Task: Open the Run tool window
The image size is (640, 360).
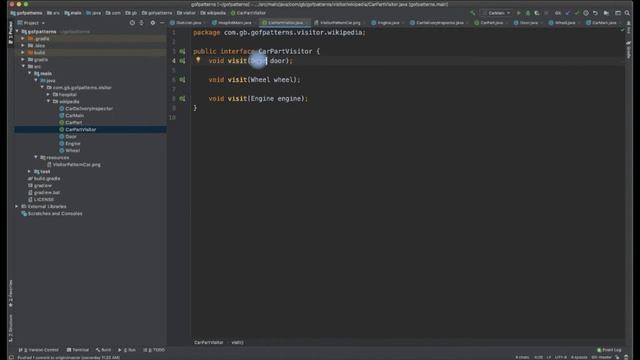Action: (x=127, y=350)
